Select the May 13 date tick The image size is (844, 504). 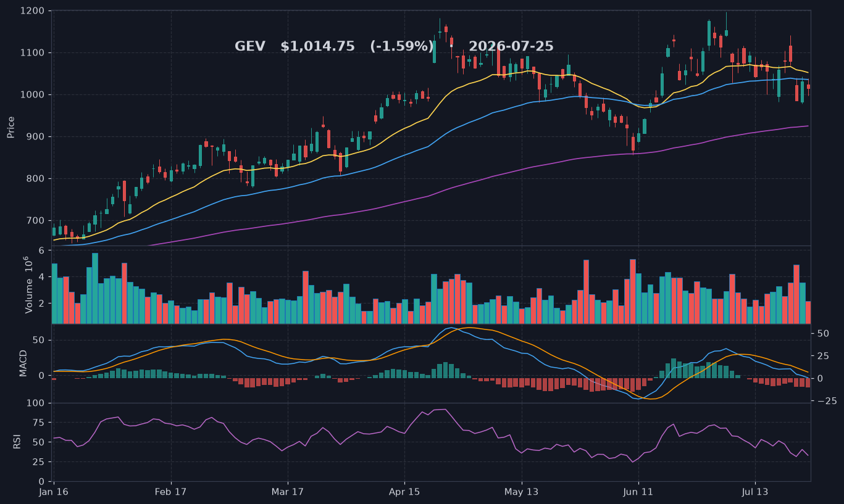point(522,492)
